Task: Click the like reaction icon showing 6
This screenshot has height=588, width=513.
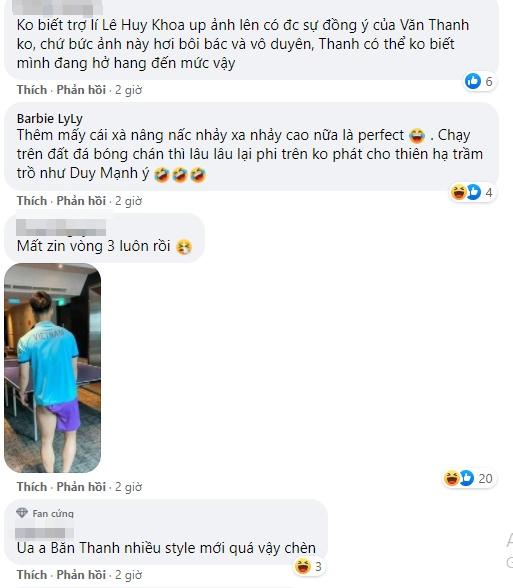Action: (x=472, y=81)
